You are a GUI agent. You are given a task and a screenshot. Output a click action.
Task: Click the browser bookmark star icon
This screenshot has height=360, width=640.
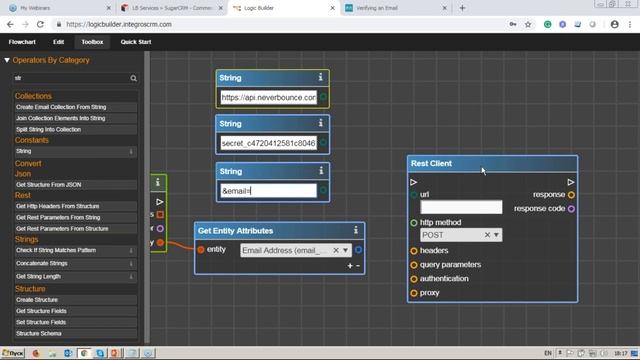click(x=528, y=24)
